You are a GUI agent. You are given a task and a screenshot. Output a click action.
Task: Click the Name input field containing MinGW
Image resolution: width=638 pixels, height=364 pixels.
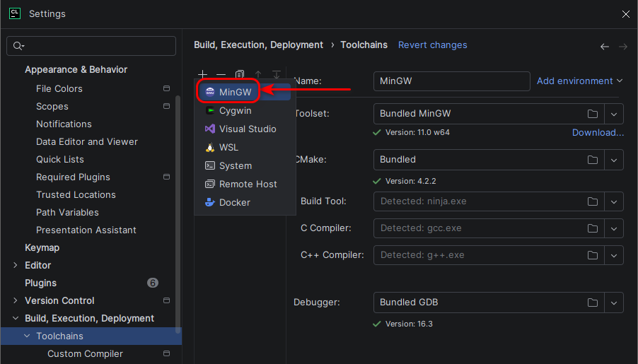pos(452,81)
